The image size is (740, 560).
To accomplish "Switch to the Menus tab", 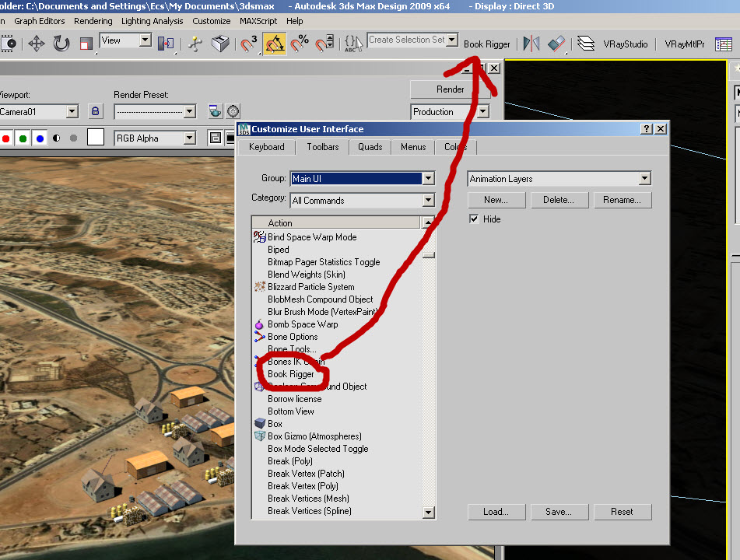I will pos(413,147).
